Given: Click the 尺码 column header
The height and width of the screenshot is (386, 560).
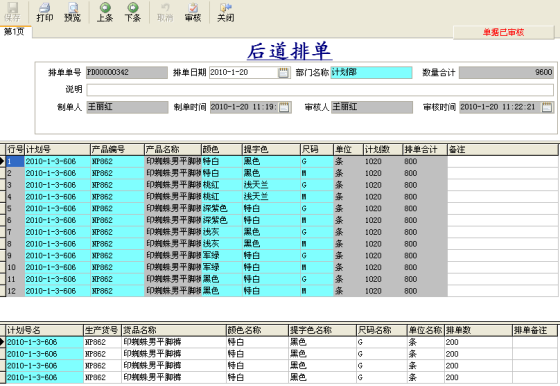Looking at the screenshot, I should click(x=317, y=150).
